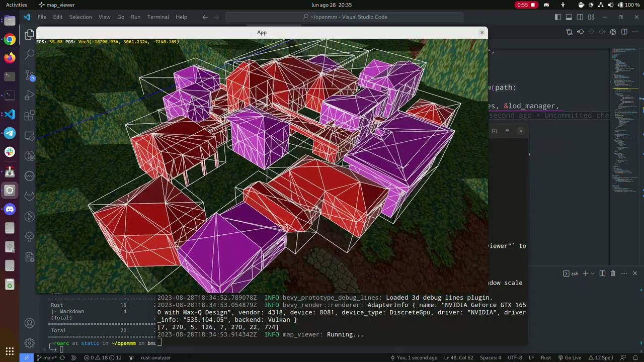Toggle Primary Side Bar layout button
The height and width of the screenshot is (362, 644).
(558, 17)
